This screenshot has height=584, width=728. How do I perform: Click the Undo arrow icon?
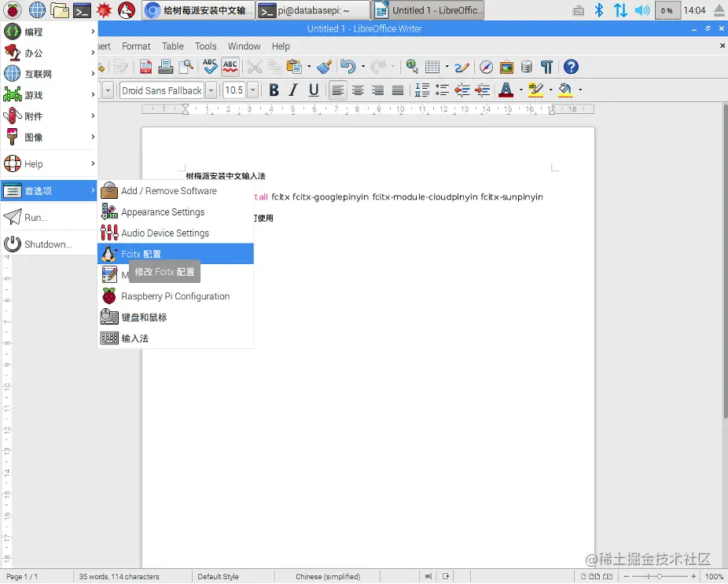click(347, 67)
